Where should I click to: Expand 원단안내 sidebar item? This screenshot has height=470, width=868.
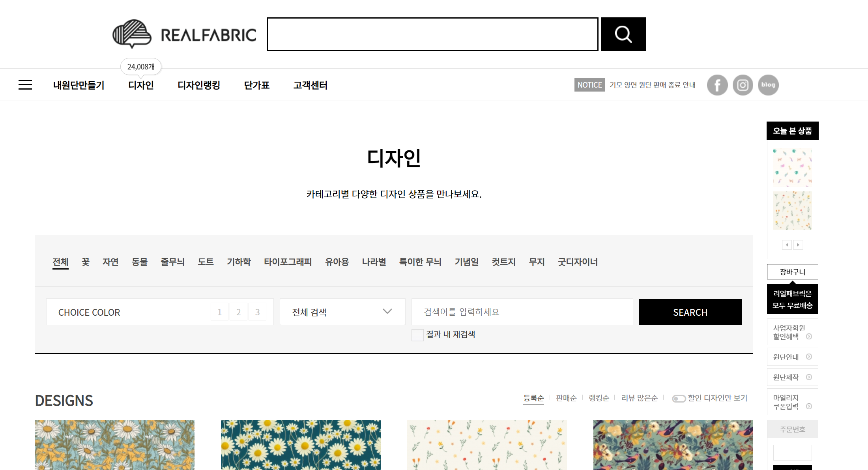[792, 357]
